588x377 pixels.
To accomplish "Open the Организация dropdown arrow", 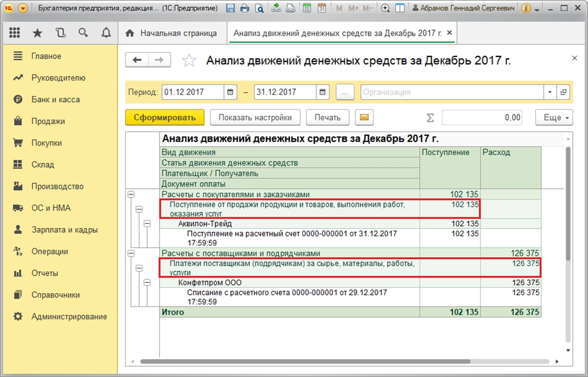I will point(550,92).
